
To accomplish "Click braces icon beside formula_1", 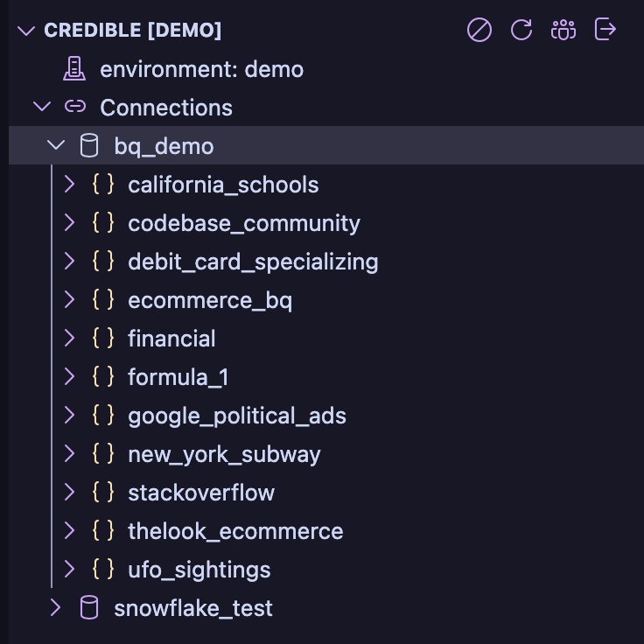I will [x=103, y=376].
